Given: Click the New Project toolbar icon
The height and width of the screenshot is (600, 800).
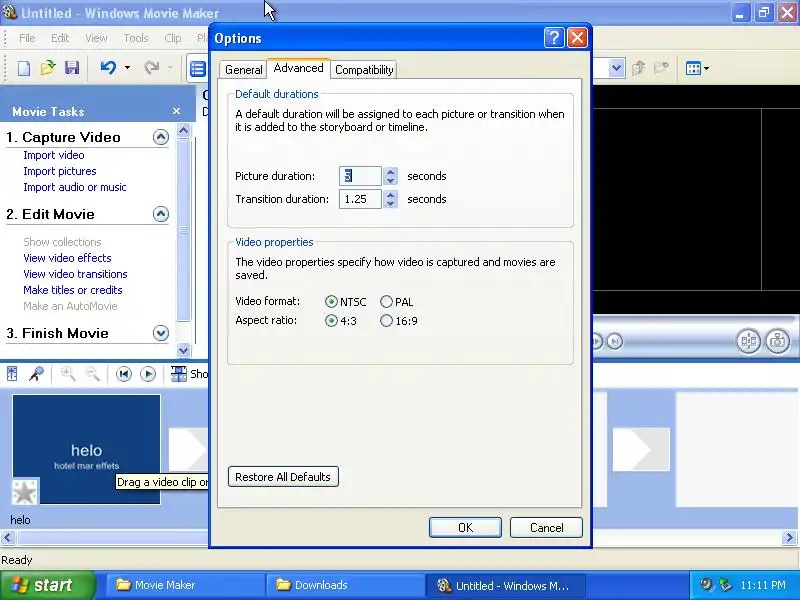Looking at the screenshot, I should click(23, 68).
